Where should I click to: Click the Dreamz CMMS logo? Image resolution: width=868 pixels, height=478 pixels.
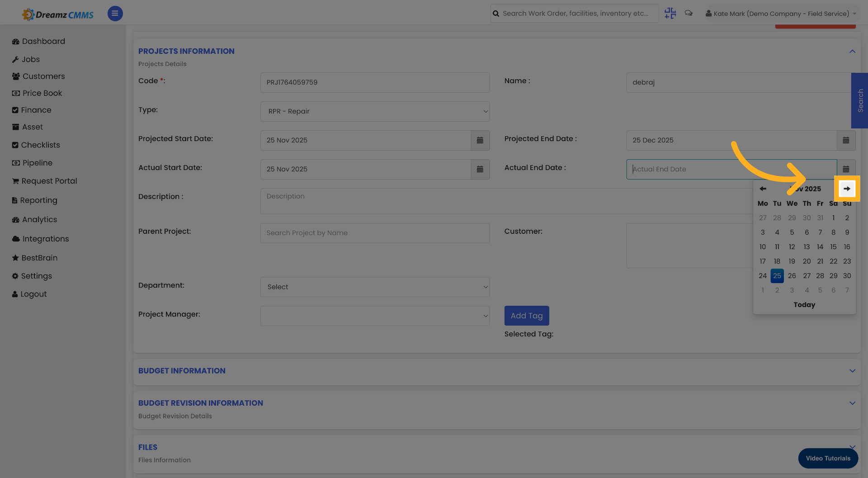click(58, 14)
